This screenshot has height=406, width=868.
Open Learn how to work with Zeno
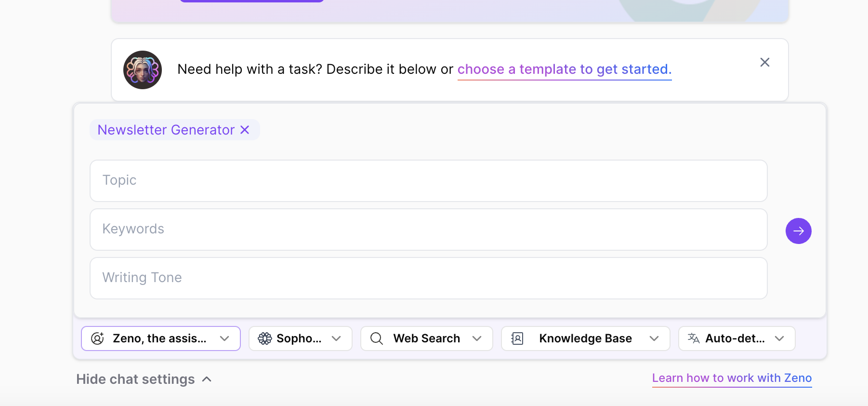[732, 378]
